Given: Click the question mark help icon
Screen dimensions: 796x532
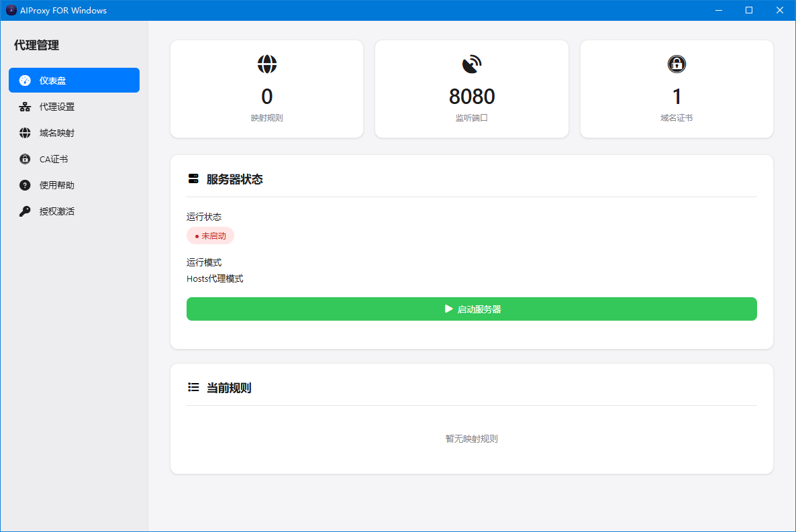Looking at the screenshot, I should tap(25, 185).
